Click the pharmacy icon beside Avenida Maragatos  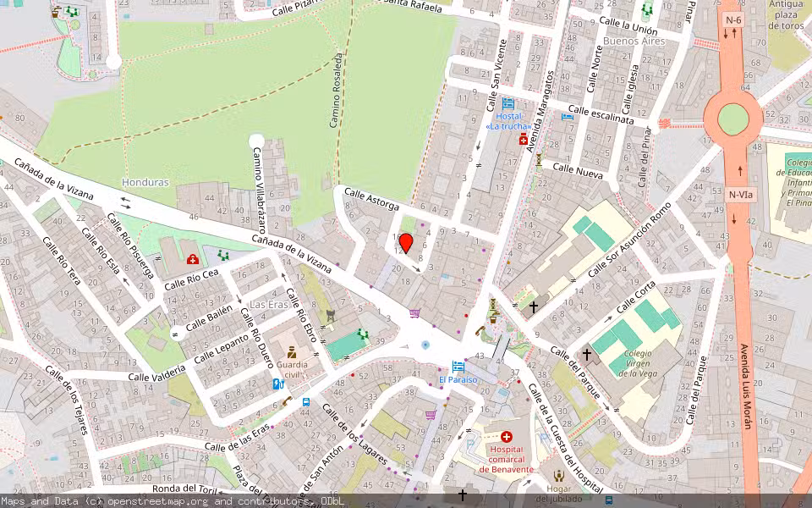coord(524,139)
